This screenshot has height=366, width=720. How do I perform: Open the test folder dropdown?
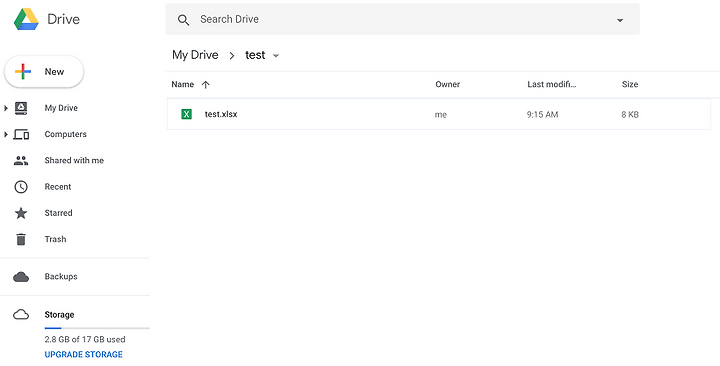point(276,56)
